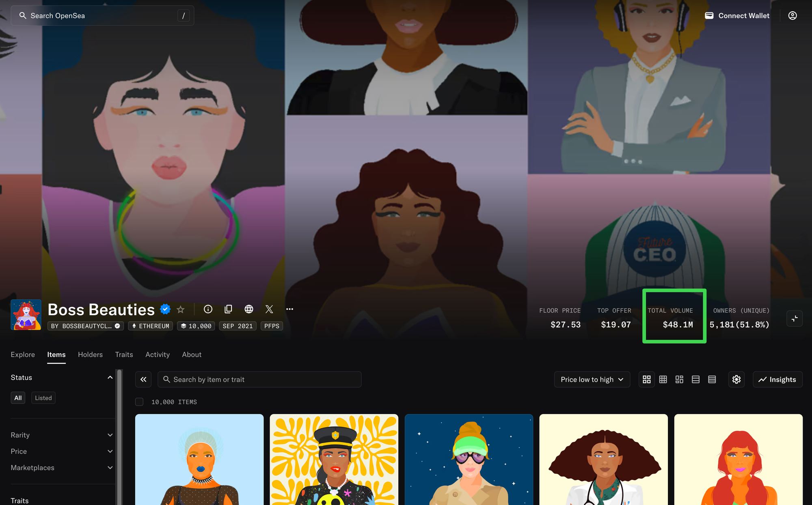812x505 pixels.
Task: Open the NFT with starry navy background
Action: pyautogui.click(x=469, y=460)
